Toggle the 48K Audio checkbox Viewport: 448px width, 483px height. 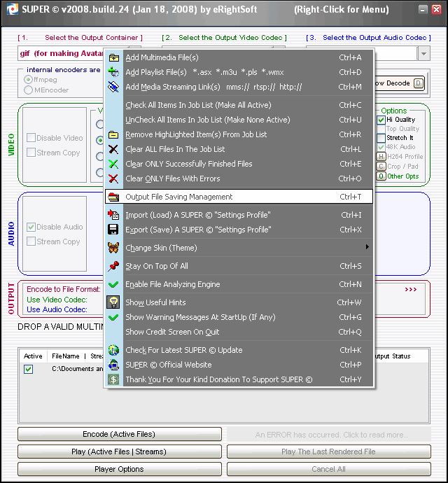coord(381,147)
